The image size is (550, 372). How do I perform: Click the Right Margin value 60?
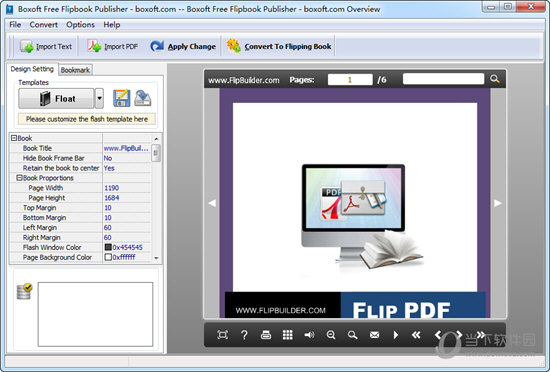(x=127, y=237)
